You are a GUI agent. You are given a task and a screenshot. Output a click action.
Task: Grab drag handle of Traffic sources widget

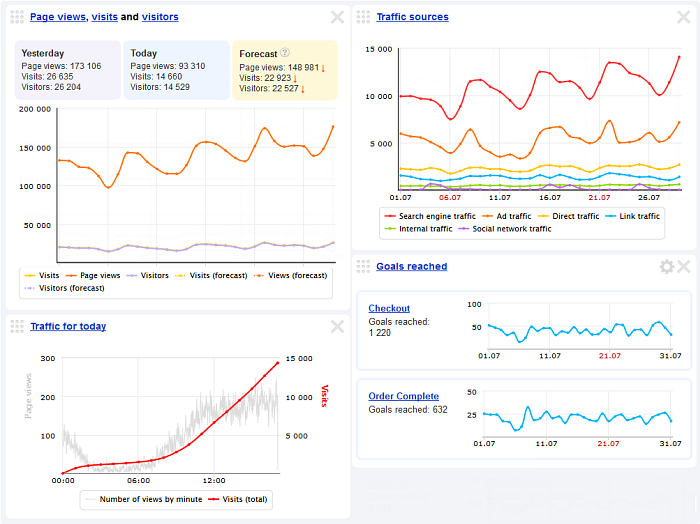[x=363, y=17]
